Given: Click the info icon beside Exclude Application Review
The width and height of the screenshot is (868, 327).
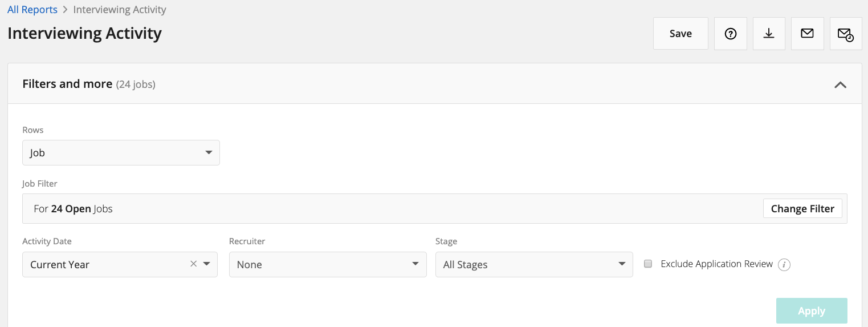Looking at the screenshot, I should [x=784, y=265].
